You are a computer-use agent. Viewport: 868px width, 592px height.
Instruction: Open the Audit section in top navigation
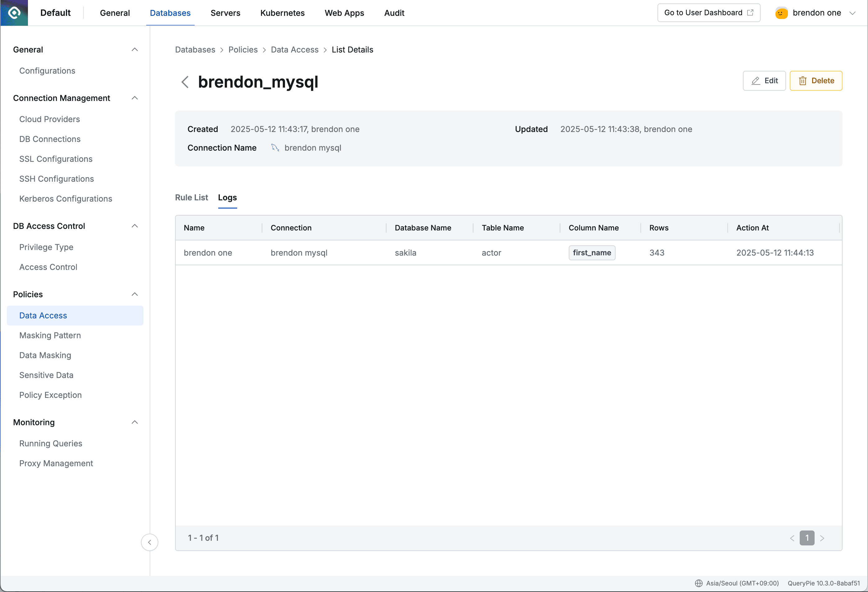coord(394,13)
